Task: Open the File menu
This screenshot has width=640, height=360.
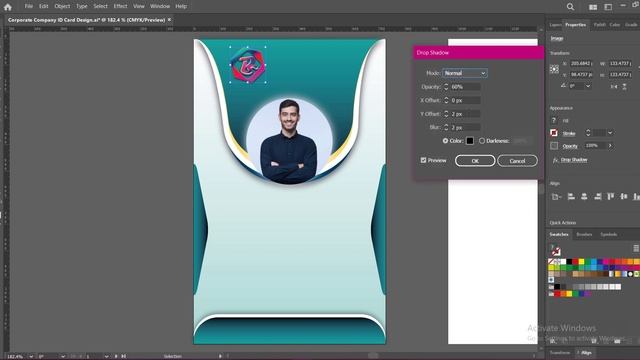Action: pyautogui.click(x=29, y=7)
